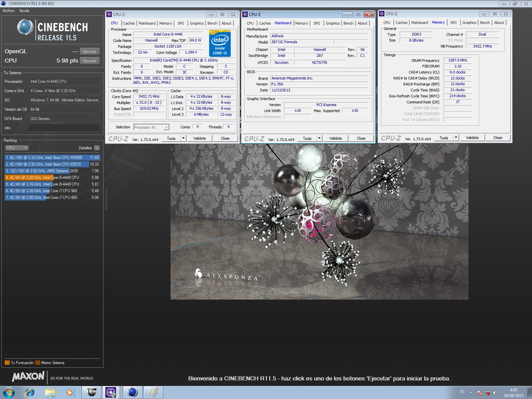This screenshot has height=399, width=532.
Task: Launch Internet Explorer from taskbar
Action: [30, 393]
